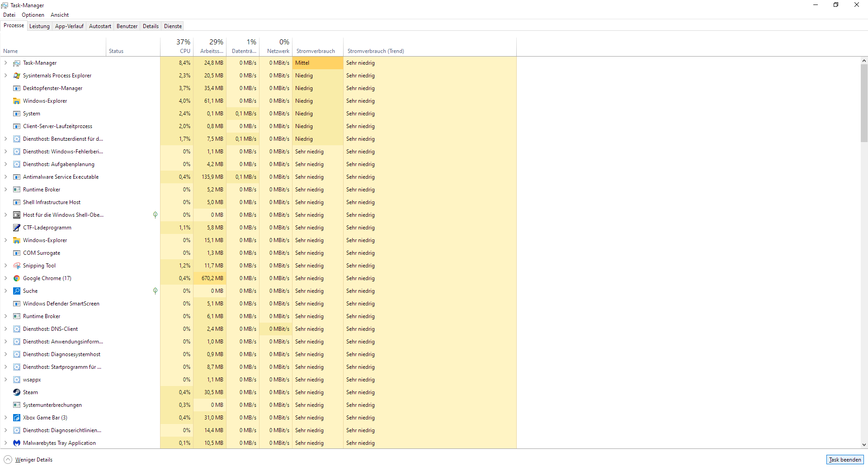Click the Steam icon
Image resolution: width=868 pixels, height=467 pixels.
tap(17, 392)
